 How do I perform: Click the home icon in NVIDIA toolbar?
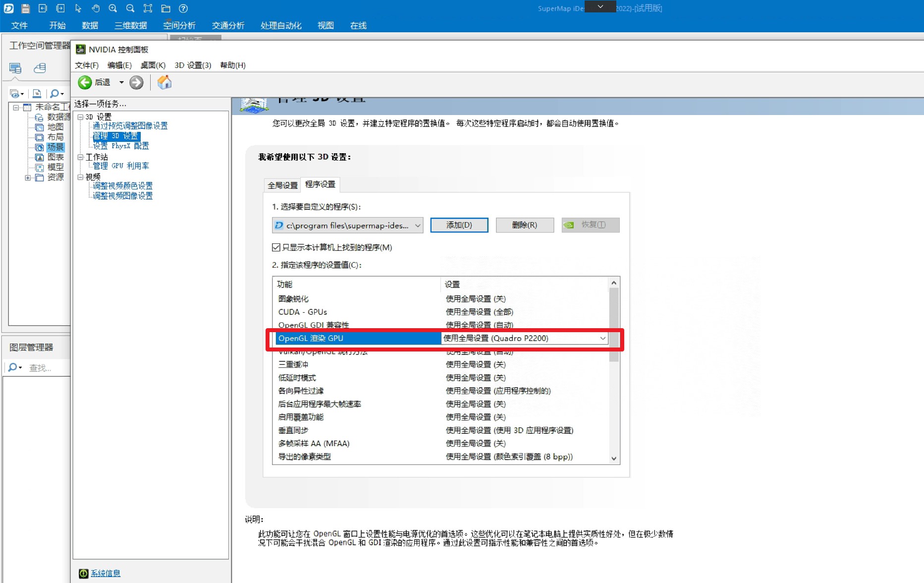[164, 82]
